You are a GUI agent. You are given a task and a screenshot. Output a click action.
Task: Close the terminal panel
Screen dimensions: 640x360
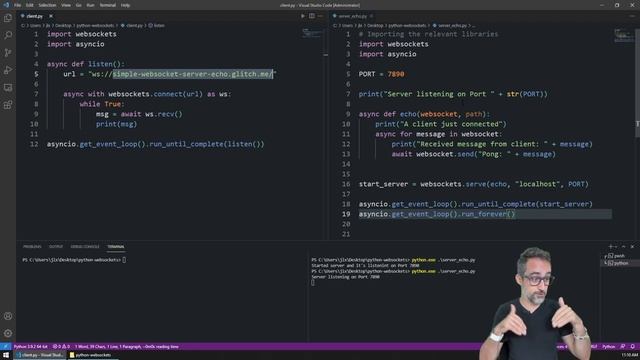[632, 247]
